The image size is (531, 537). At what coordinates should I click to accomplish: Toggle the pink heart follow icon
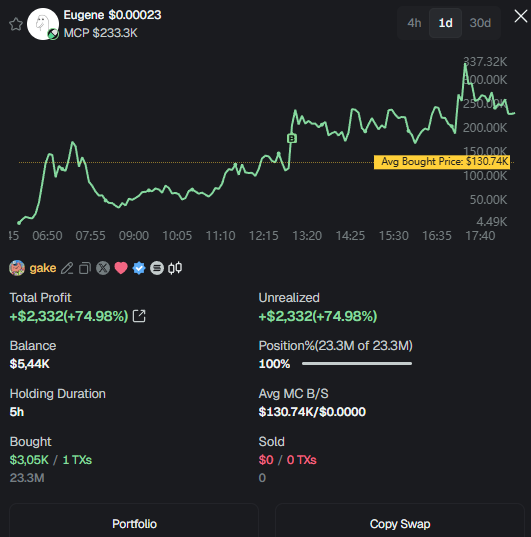121,268
